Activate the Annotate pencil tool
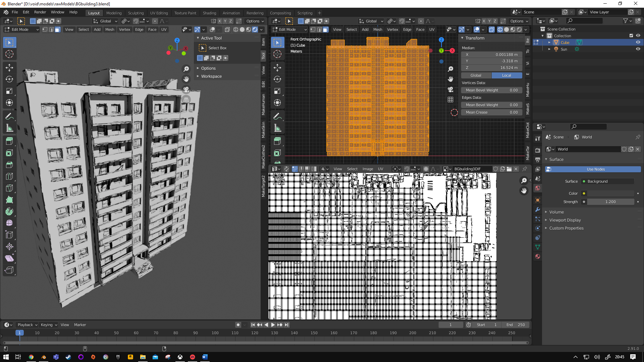The width and height of the screenshot is (644, 362). click(9, 116)
